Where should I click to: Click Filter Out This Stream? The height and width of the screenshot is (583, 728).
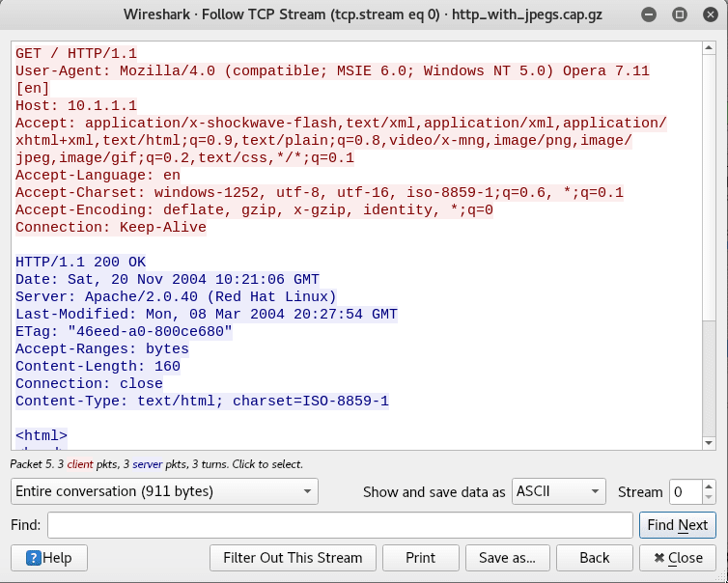coord(293,558)
